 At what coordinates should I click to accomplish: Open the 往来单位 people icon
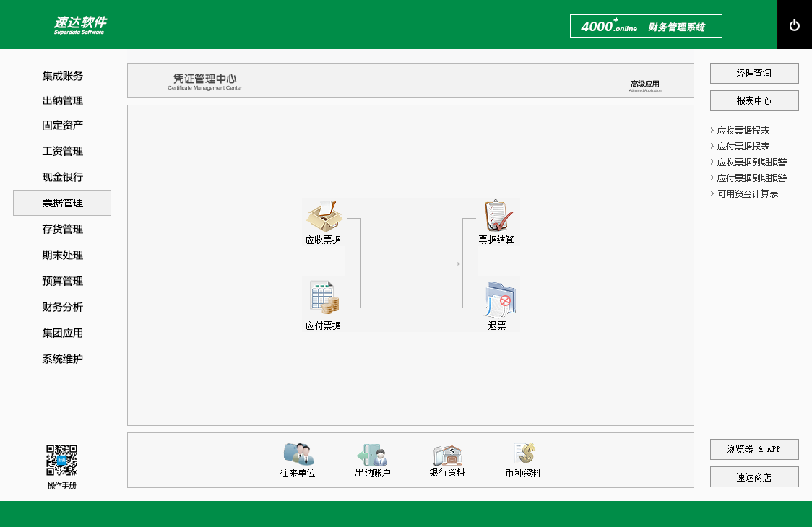[x=298, y=454]
